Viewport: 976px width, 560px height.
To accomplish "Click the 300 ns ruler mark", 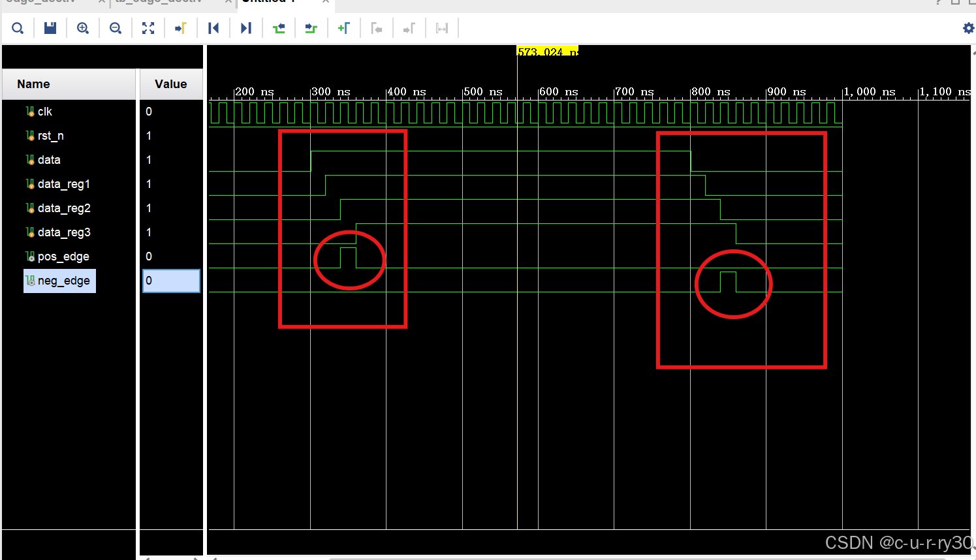I will tap(331, 92).
